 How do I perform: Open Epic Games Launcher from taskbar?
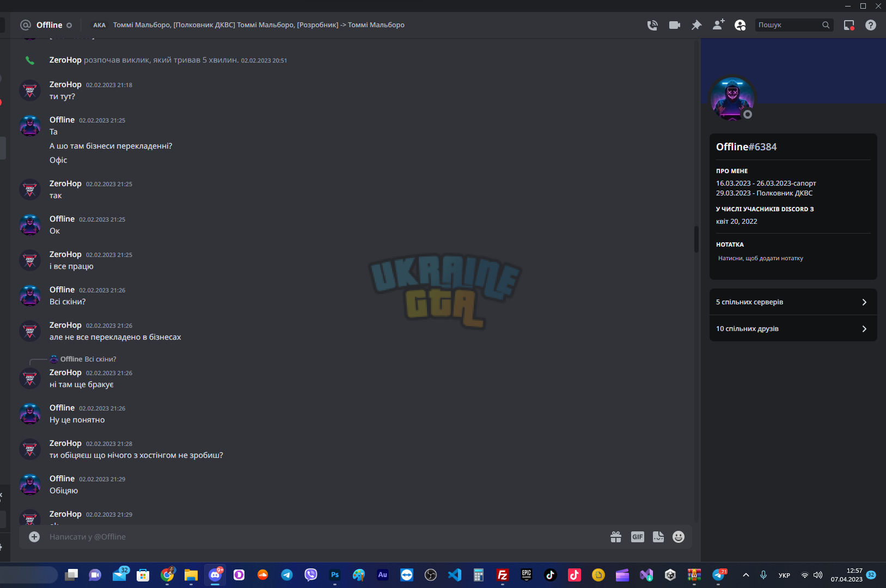click(527, 575)
